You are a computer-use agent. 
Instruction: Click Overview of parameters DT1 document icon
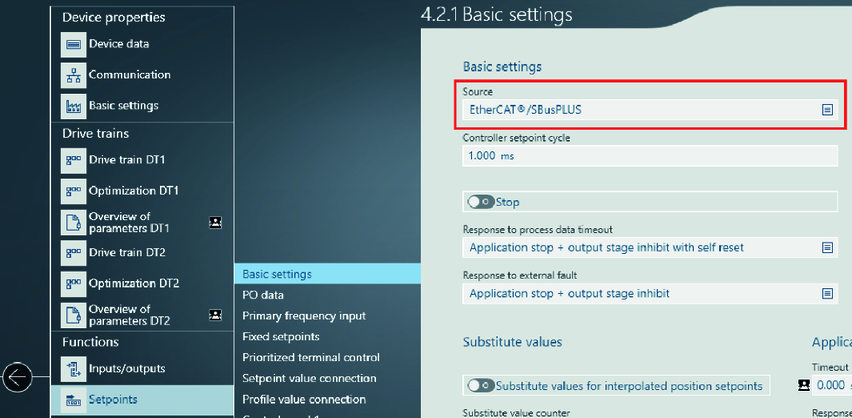click(73, 222)
